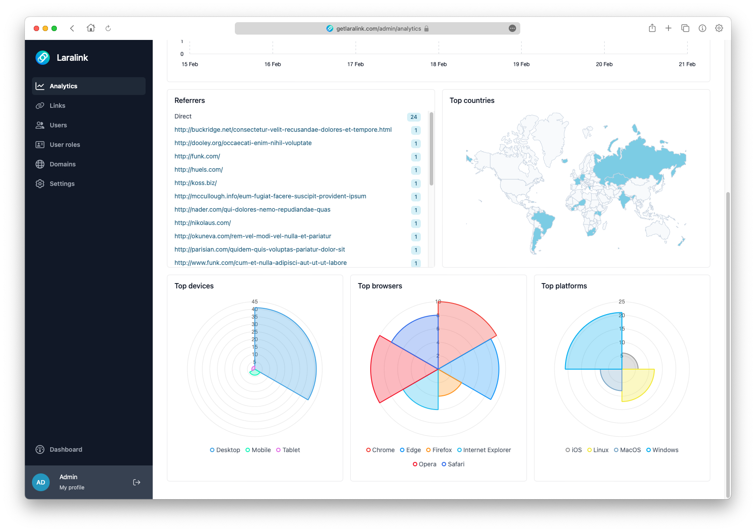Viewport: 756px width, 532px height.
Task: Click the browser share icon
Action: click(x=652, y=28)
